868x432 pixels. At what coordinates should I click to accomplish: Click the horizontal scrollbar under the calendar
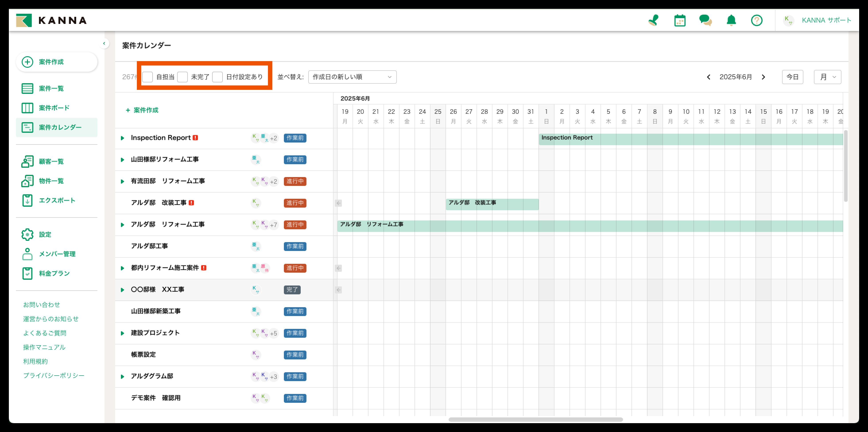point(535,420)
